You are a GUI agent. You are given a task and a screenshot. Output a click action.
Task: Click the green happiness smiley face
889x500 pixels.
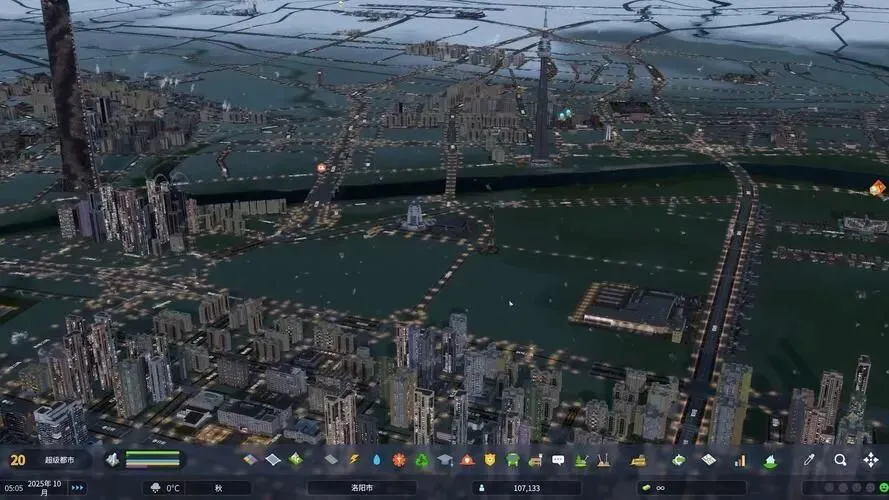coord(883,488)
